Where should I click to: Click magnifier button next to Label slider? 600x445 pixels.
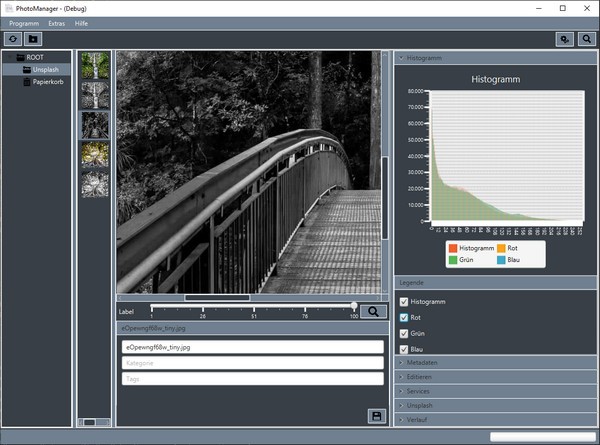pos(373,311)
